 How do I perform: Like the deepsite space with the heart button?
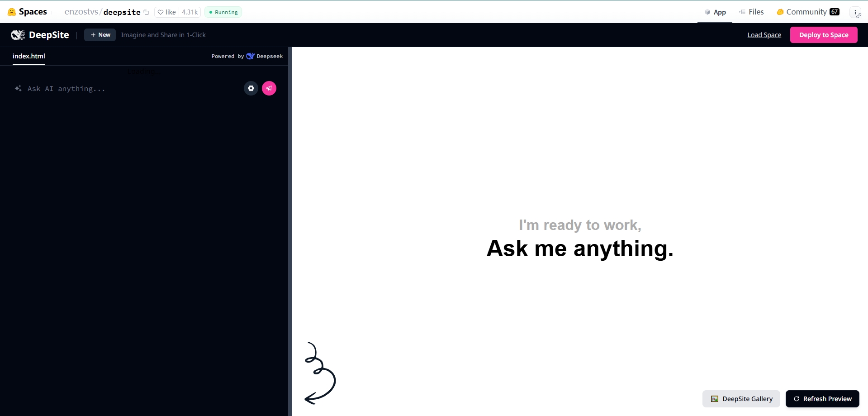coord(166,12)
